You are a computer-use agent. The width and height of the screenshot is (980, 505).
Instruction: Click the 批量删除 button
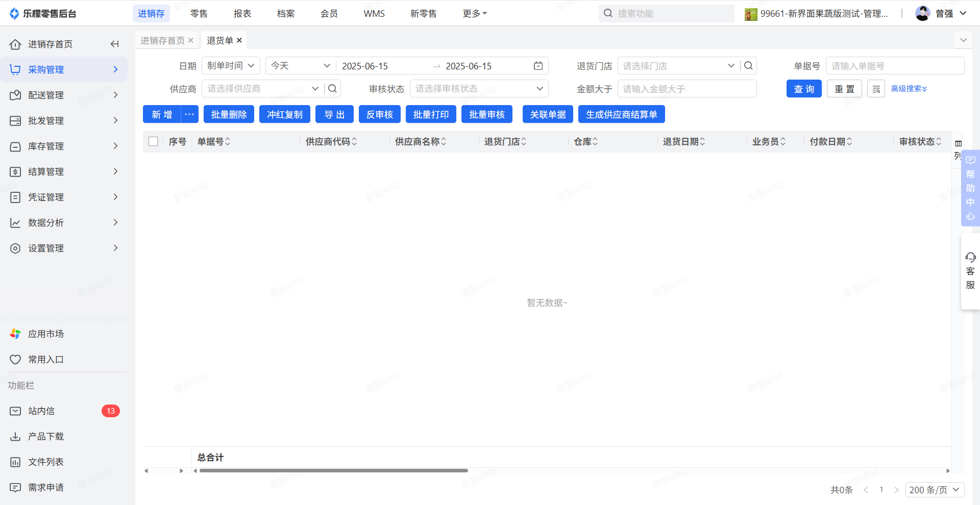coord(229,114)
